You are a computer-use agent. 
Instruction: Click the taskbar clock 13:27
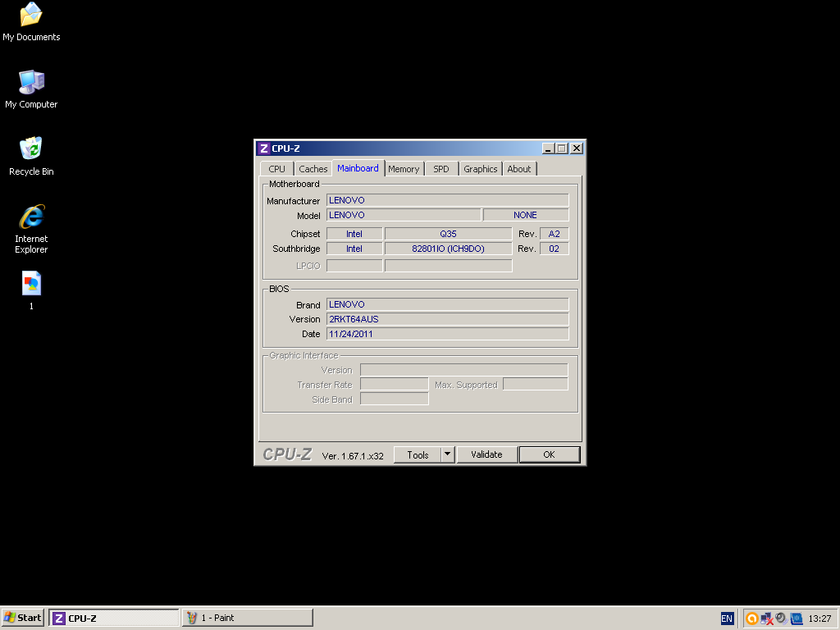coord(819,619)
